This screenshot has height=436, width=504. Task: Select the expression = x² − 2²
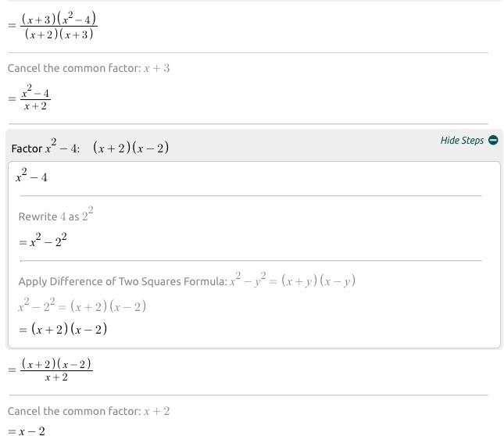pos(43,240)
